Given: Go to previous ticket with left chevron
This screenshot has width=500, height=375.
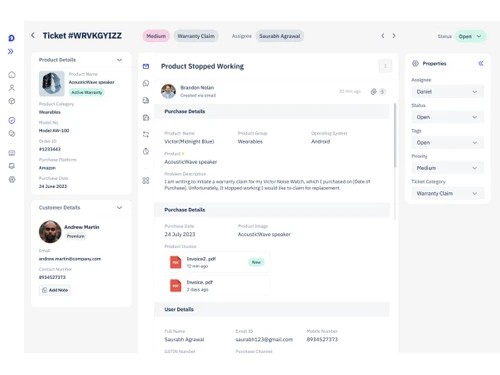Looking at the screenshot, I should 383,36.
